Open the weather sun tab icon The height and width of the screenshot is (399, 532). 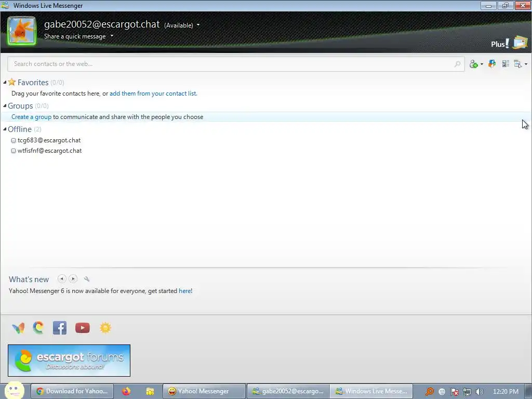click(105, 328)
